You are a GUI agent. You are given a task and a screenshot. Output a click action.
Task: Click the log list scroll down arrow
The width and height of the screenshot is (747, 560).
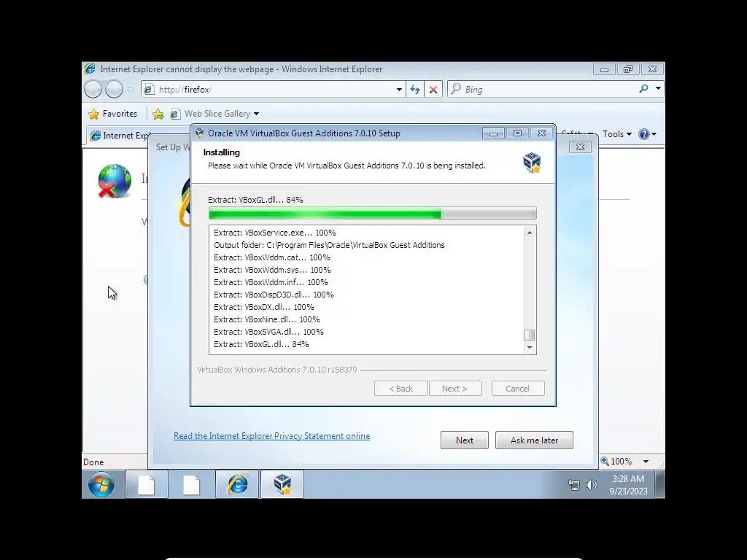(x=530, y=348)
